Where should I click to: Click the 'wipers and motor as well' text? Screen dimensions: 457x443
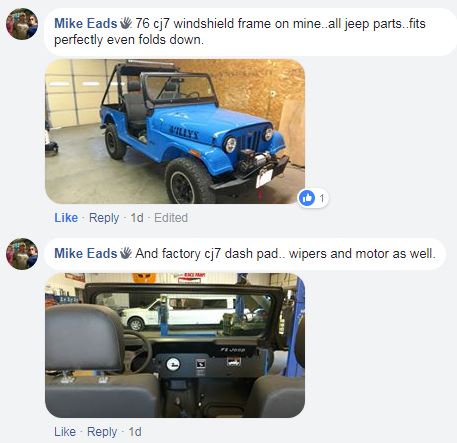click(x=362, y=254)
